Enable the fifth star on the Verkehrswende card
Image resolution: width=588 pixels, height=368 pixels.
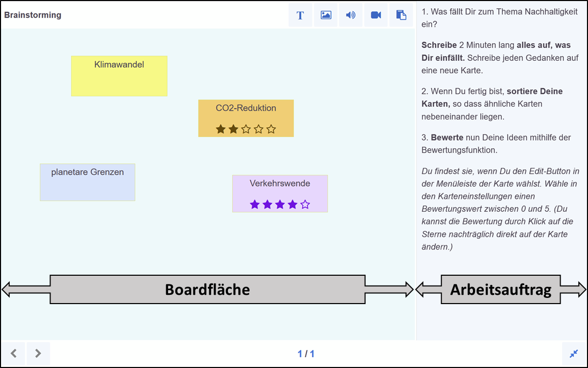(305, 205)
